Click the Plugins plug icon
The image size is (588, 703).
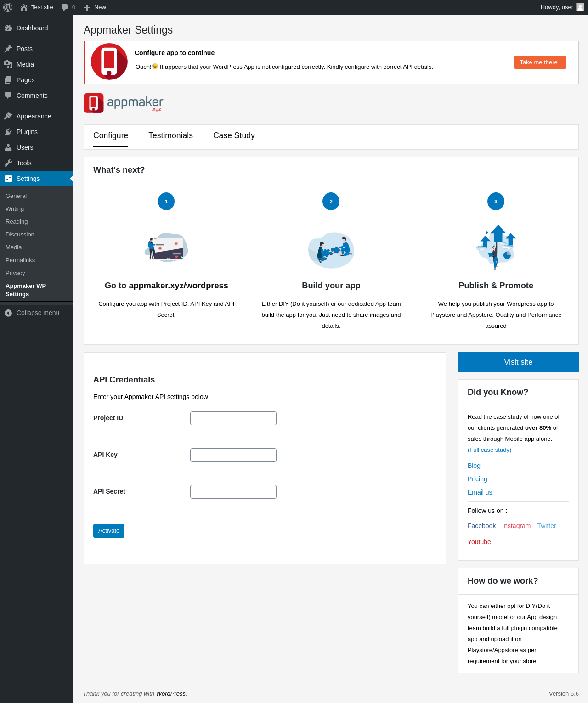8,132
